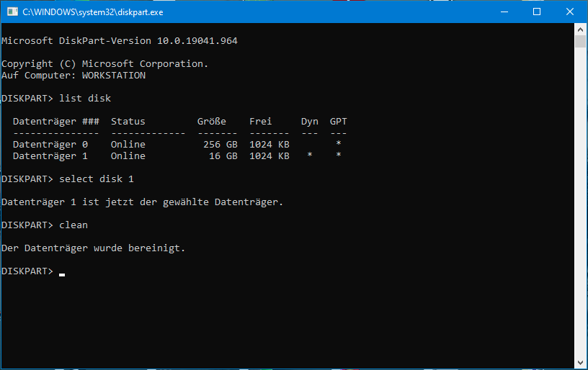Click the cursor at the last DISKPART prompt
The image size is (588, 370).
point(62,274)
